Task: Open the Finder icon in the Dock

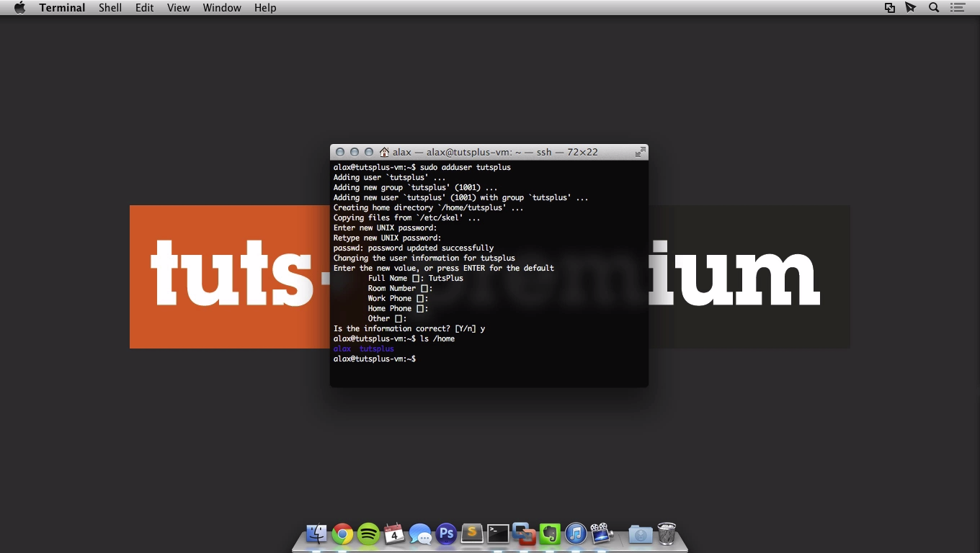Action: [316, 534]
